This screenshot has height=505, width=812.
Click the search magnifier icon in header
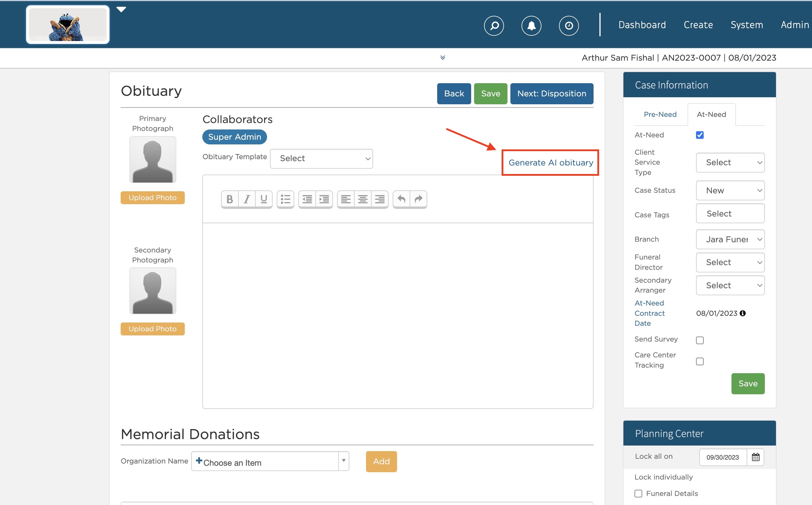494,25
